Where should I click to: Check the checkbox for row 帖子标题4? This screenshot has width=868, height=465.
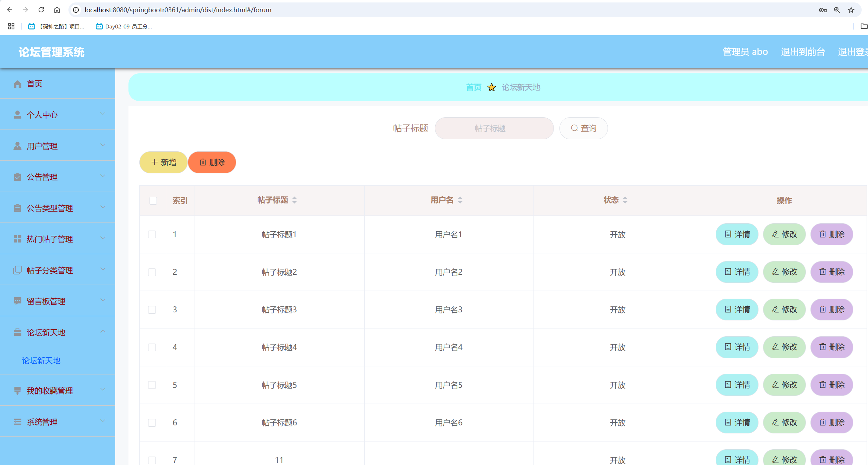tap(152, 347)
